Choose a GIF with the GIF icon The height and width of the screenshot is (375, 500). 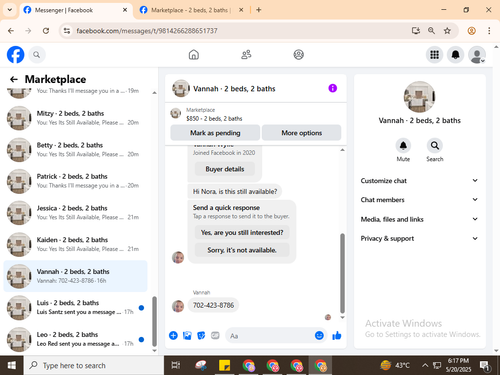[x=215, y=335]
